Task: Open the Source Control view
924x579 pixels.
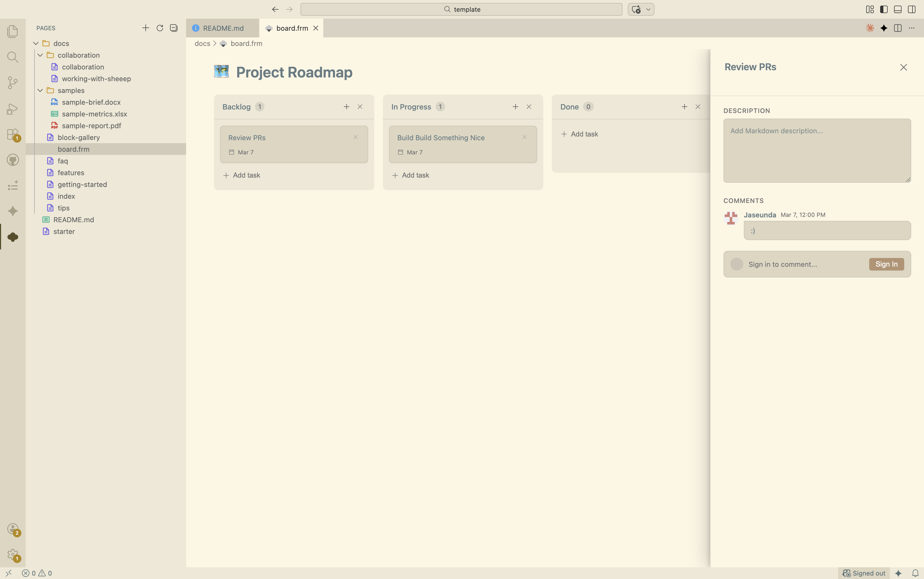Action: click(13, 83)
